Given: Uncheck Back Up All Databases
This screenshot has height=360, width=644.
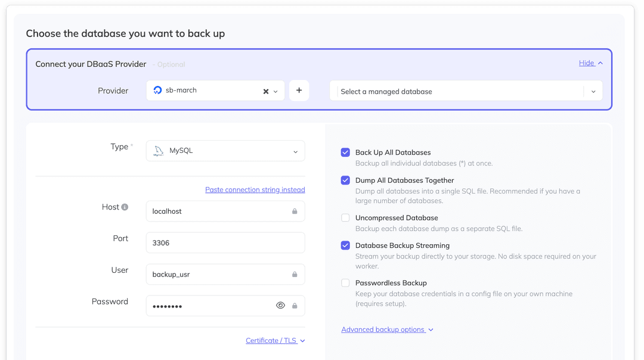Looking at the screenshot, I should pyautogui.click(x=345, y=153).
